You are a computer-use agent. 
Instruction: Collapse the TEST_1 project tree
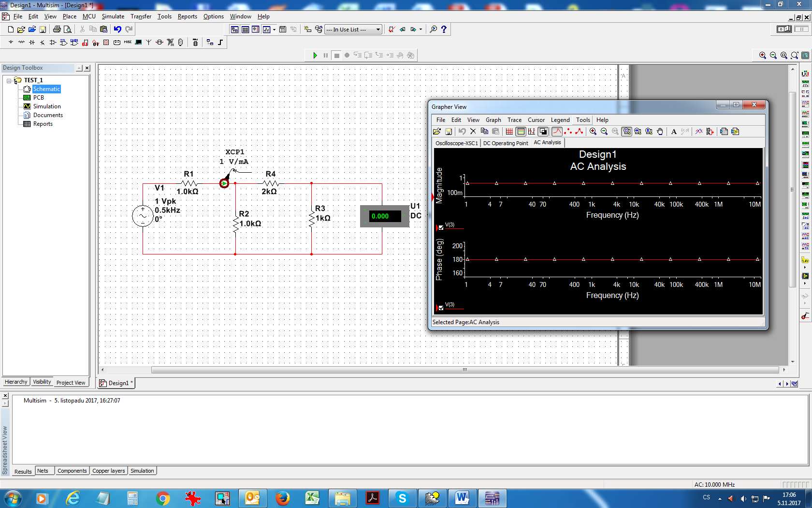pyautogui.click(x=9, y=80)
